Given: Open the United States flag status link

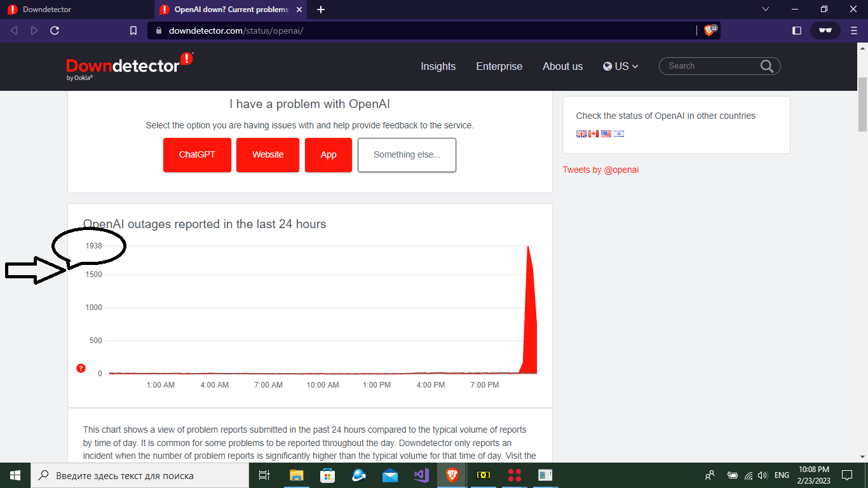Looking at the screenshot, I should coord(606,133).
